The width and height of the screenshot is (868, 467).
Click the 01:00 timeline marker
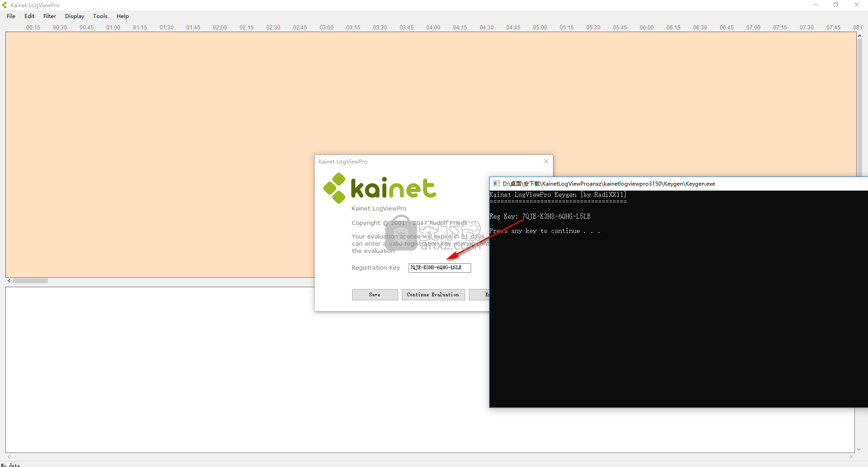pos(113,28)
